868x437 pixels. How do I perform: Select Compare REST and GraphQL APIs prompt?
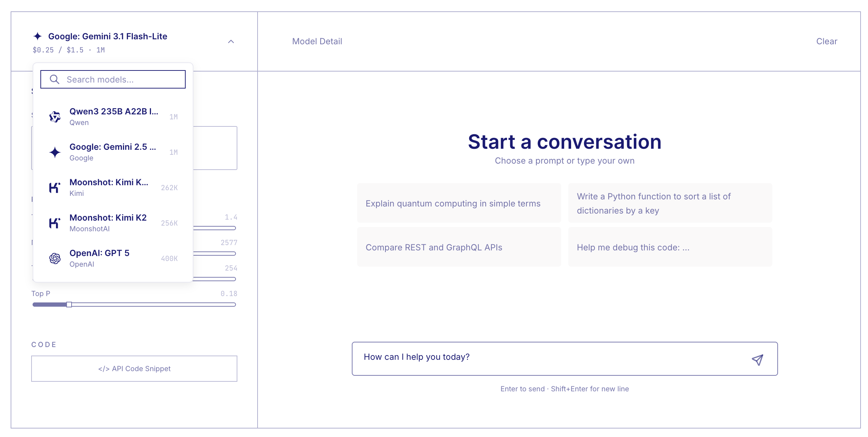[x=459, y=247]
